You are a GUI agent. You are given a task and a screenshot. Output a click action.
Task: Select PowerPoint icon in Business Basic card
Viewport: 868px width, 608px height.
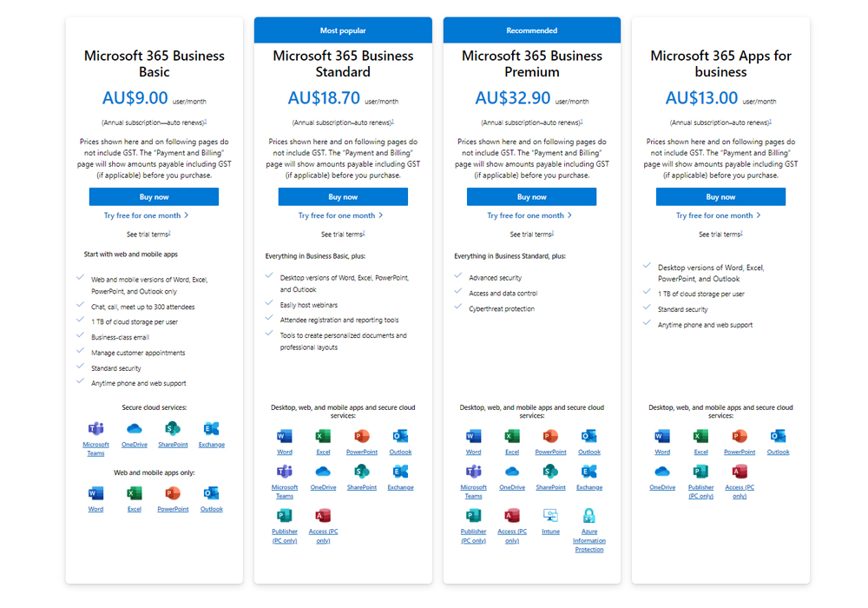[x=173, y=492]
